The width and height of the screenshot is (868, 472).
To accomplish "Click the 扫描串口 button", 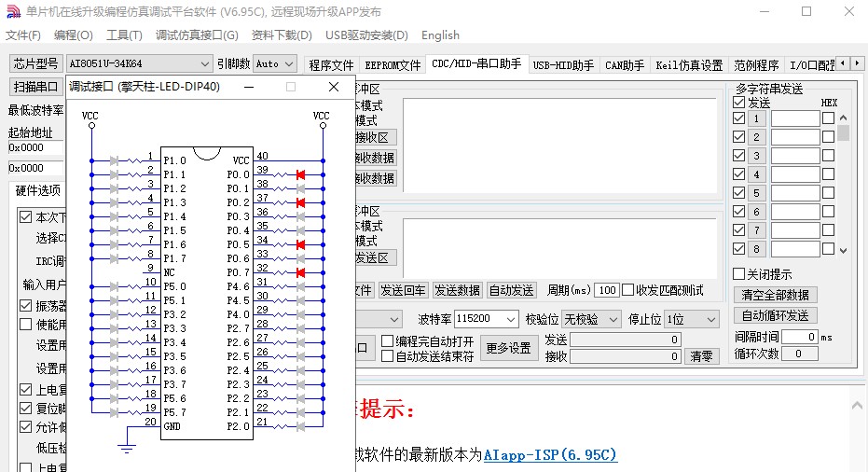I will (35, 87).
